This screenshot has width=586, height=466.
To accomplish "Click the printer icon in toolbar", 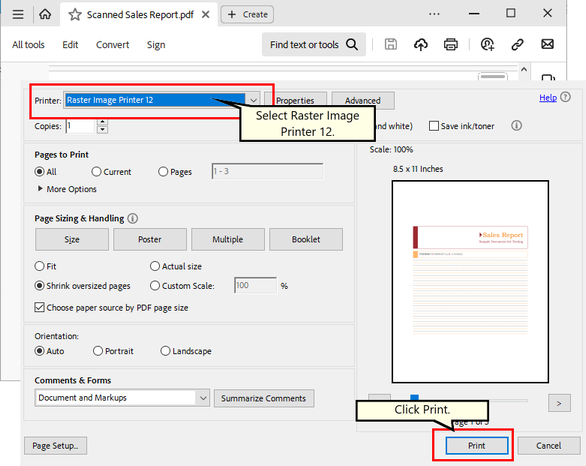I will (451, 44).
